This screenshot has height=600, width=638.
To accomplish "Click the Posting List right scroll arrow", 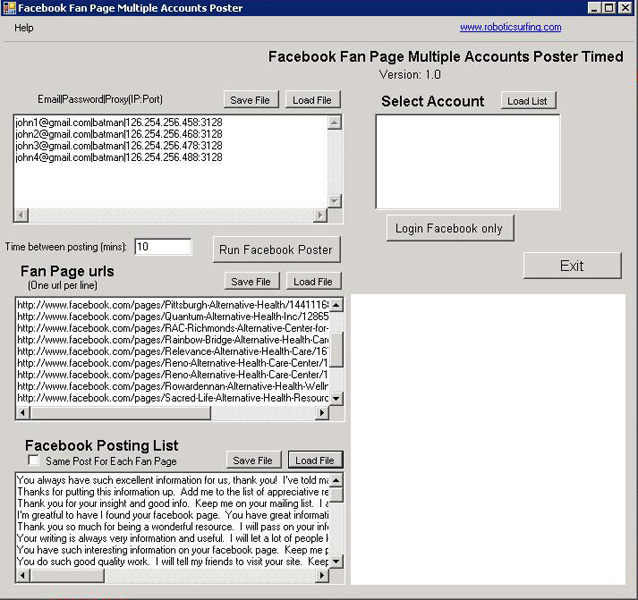I will (x=322, y=575).
